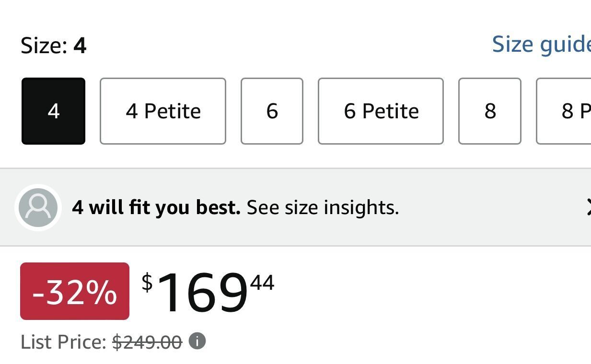Click the "4 will fit you best" text
This screenshot has width=591, height=364.
(x=156, y=207)
